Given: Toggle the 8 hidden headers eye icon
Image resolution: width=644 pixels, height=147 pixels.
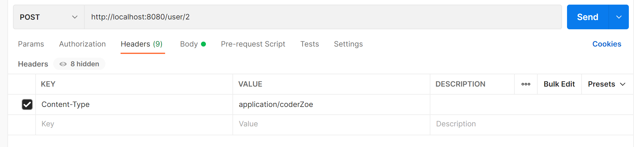Looking at the screenshot, I should [x=63, y=64].
